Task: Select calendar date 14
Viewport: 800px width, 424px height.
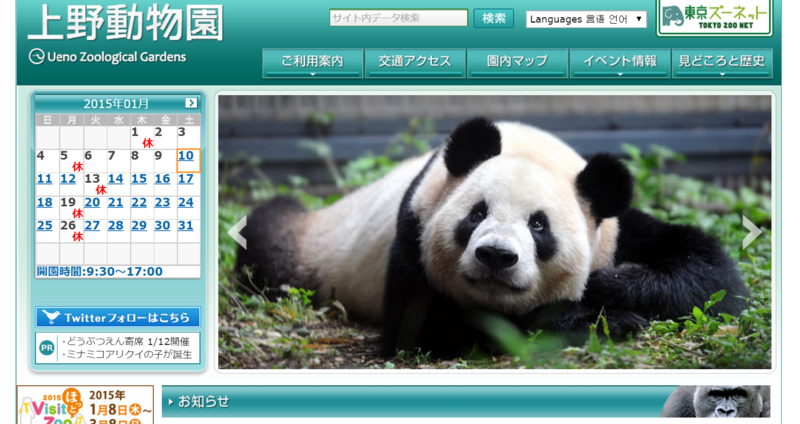Action: (115, 179)
